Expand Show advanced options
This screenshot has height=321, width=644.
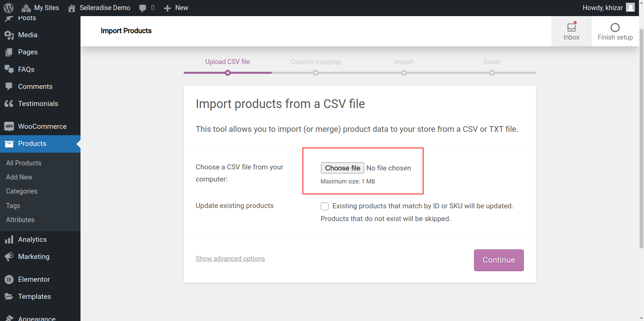pyautogui.click(x=230, y=259)
